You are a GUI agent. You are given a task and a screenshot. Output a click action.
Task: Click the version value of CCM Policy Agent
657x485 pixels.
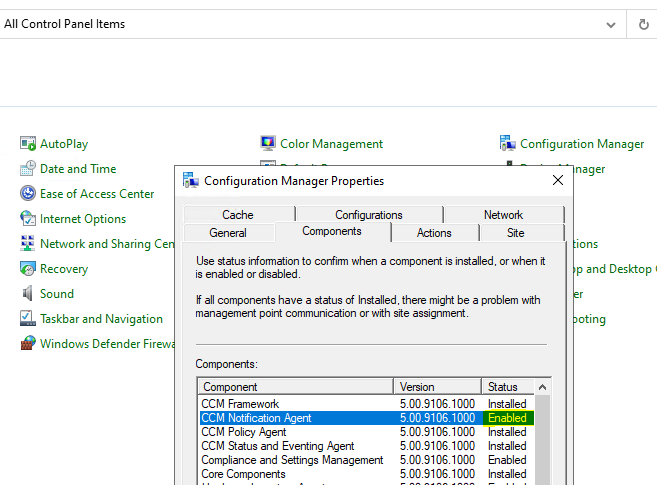tap(437, 432)
